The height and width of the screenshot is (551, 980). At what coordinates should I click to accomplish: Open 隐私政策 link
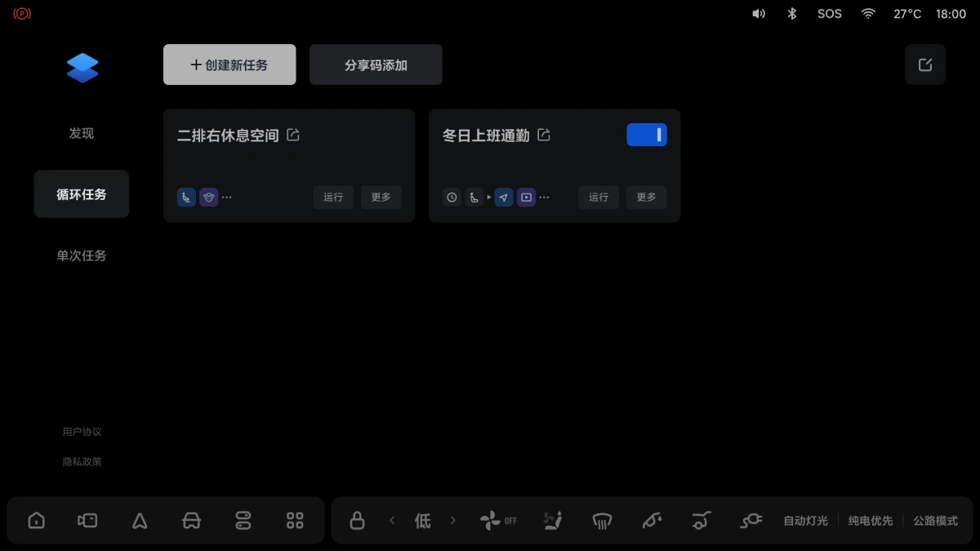click(82, 461)
